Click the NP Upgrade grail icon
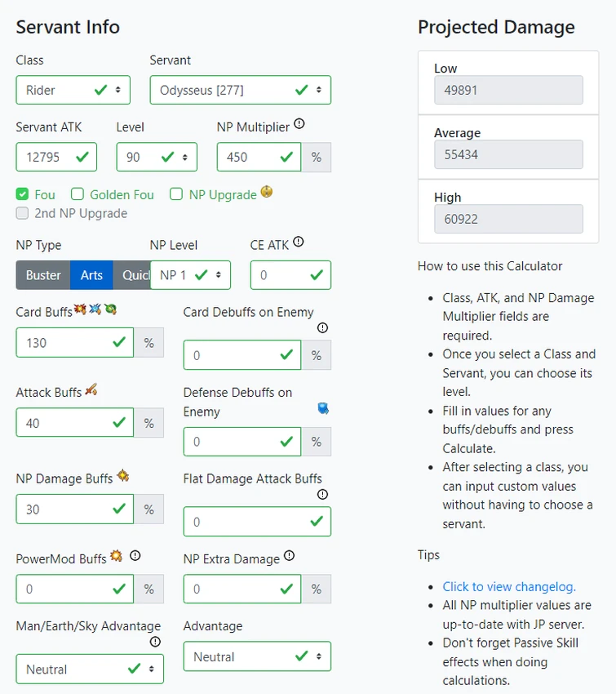The height and width of the screenshot is (694, 616). click(266, 193)
